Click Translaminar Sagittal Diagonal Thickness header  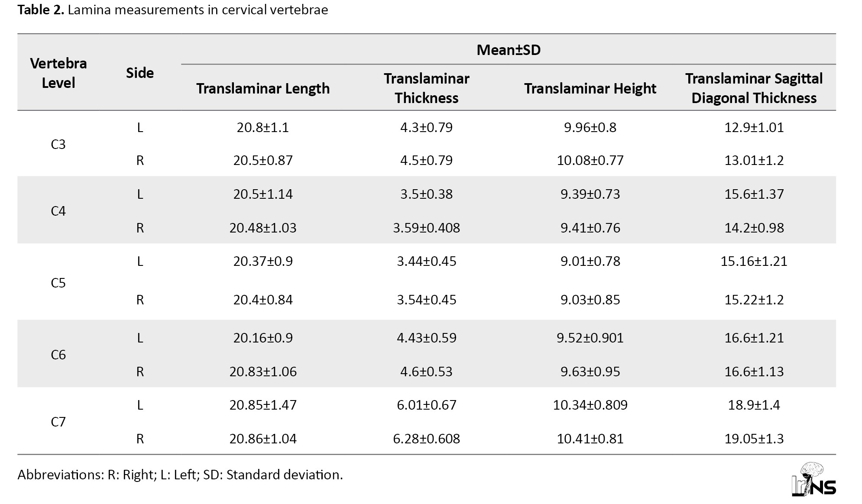point(754,88)
